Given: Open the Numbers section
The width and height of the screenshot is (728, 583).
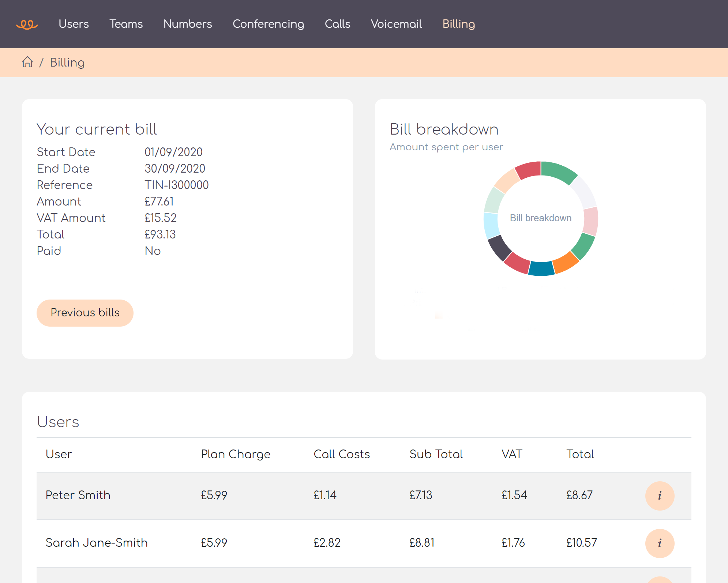Looking at the screenshot, I should [x=188, y=24].
